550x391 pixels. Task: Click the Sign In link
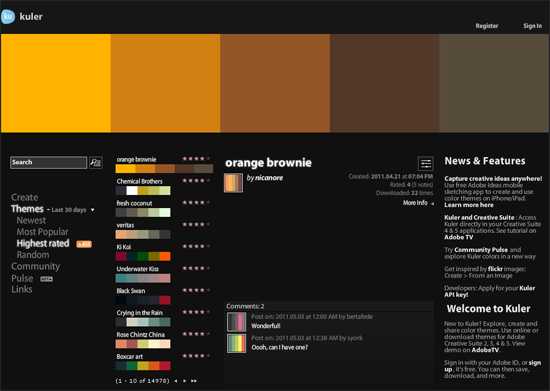pyautogui.click(x=532, y=26)
